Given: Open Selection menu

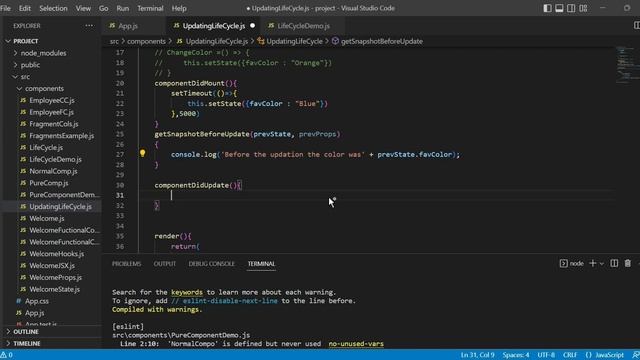Looking at the screenshot, I should click(53, 8).
